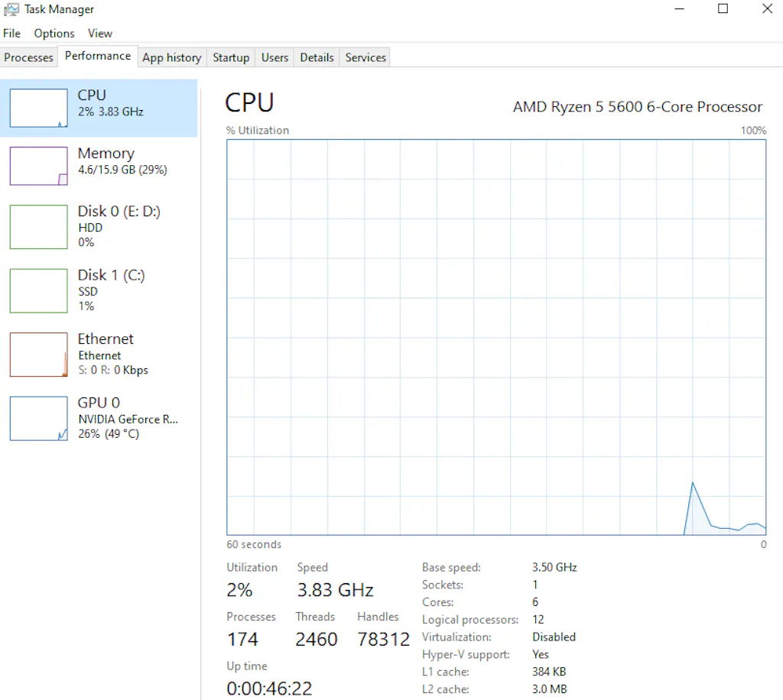Viewport: 783px width, 700px height.
Task: Click the Handles count value
Action: [382, 640]
